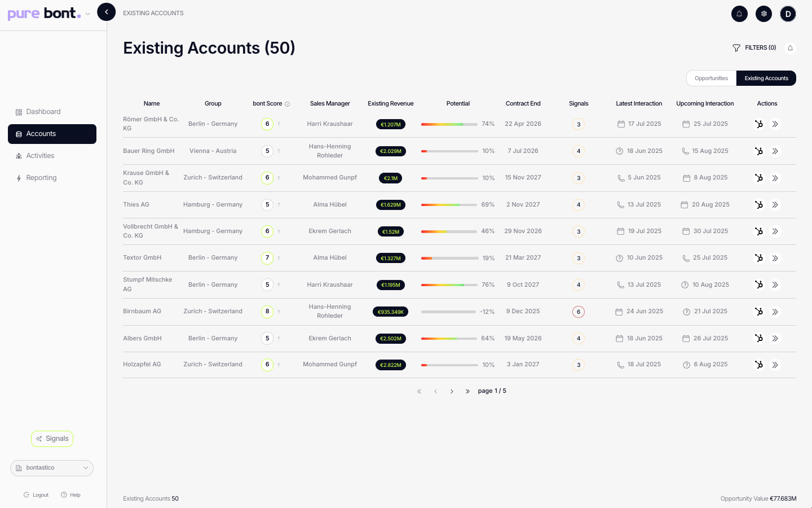
Task: Click the HubSpot icon for Holzapfel AG row
Action: (759, 365)
